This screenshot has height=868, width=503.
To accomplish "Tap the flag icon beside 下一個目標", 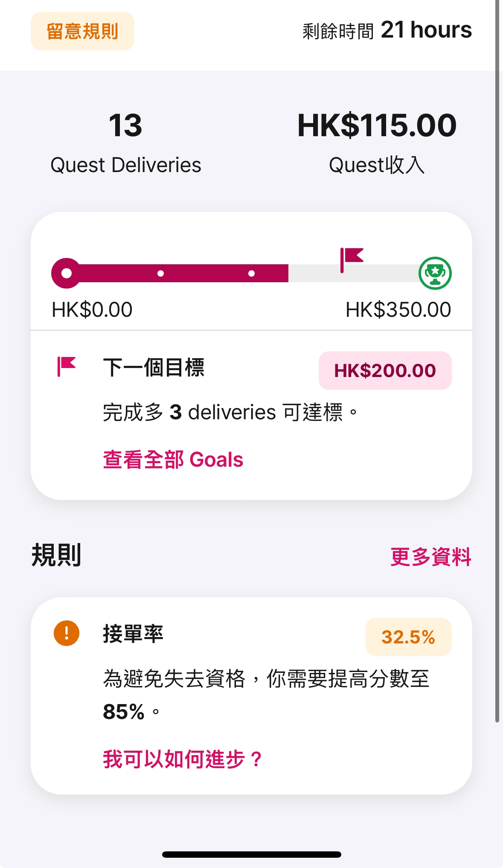I will [x=66, y=367].
